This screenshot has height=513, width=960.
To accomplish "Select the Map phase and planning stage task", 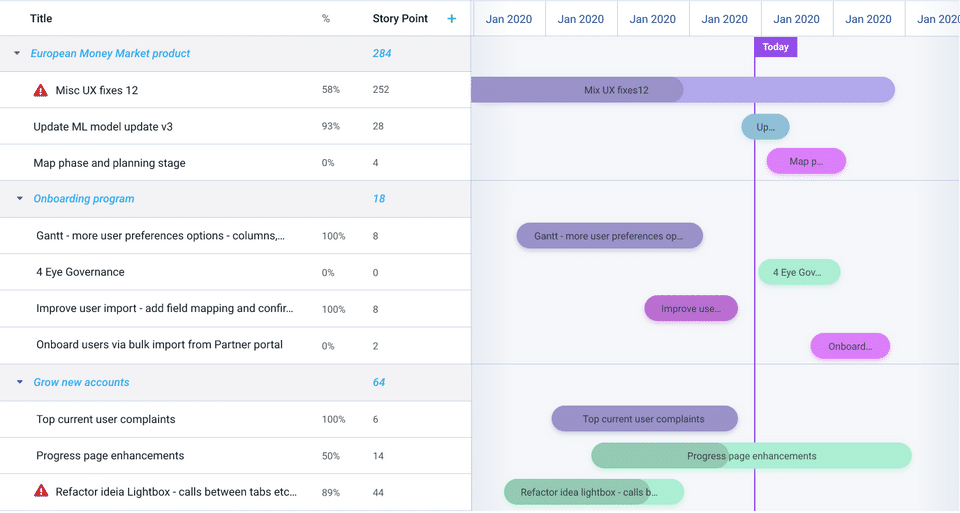I will pos(109,163).
